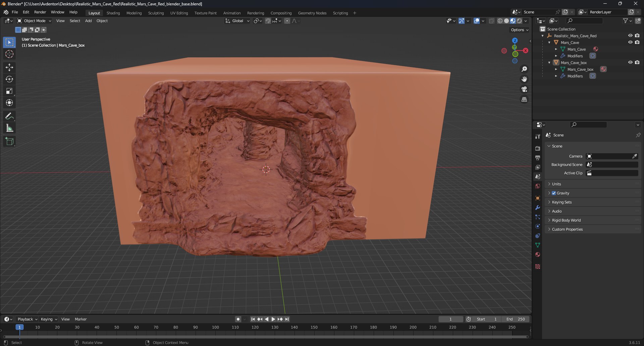
Task: Activate the Transform tool
Action: click(9, 103)
